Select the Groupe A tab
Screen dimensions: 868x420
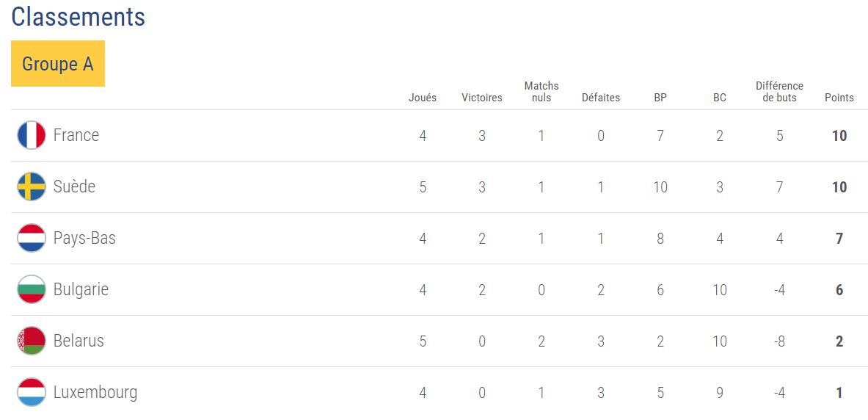pos(58,64)
